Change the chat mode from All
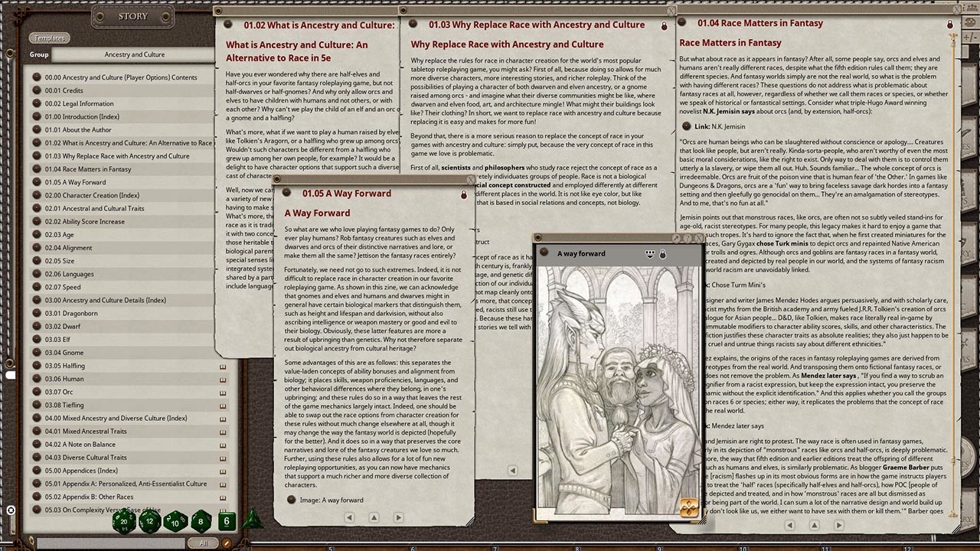The width and height of the screenshot is (980, 551). click(204, 543)
